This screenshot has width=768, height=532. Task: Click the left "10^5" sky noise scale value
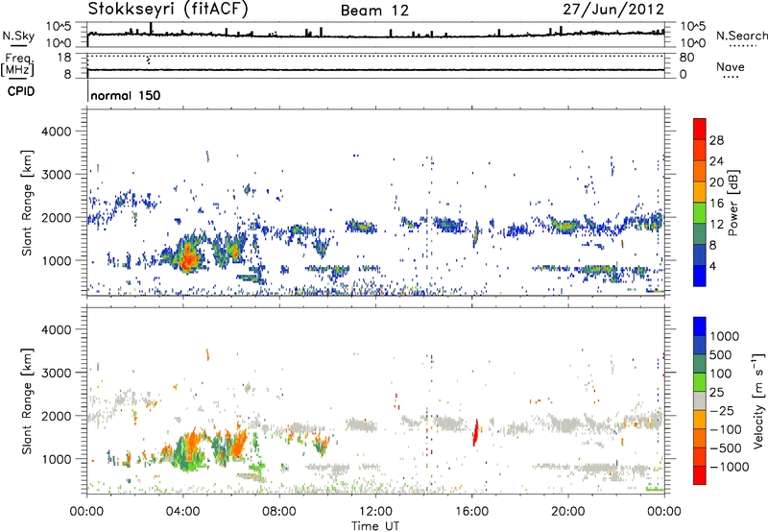click(x=60, y=27)
